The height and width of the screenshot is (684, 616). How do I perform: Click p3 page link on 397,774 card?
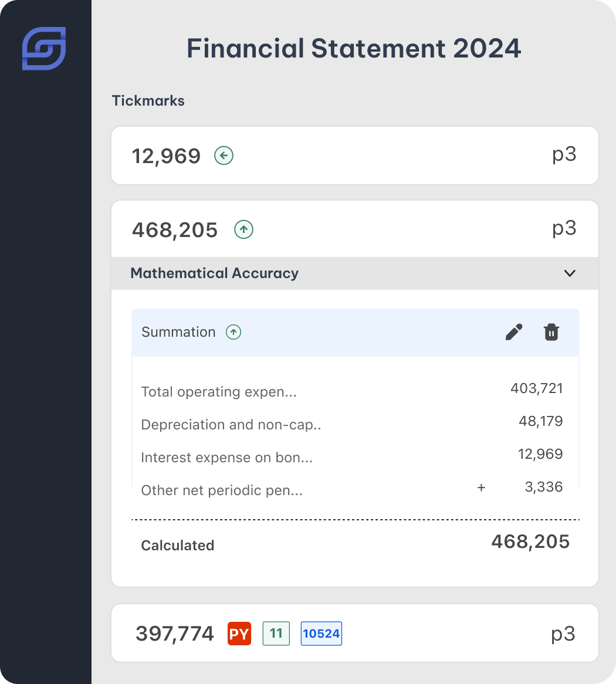point(563,634)
